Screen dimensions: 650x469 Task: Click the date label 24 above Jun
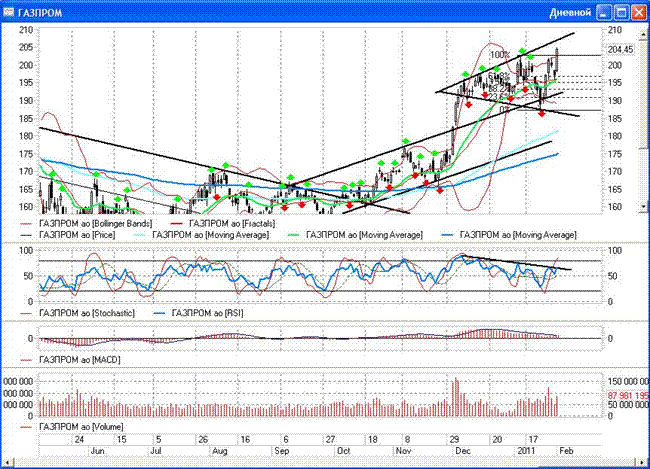pos(79,440)
